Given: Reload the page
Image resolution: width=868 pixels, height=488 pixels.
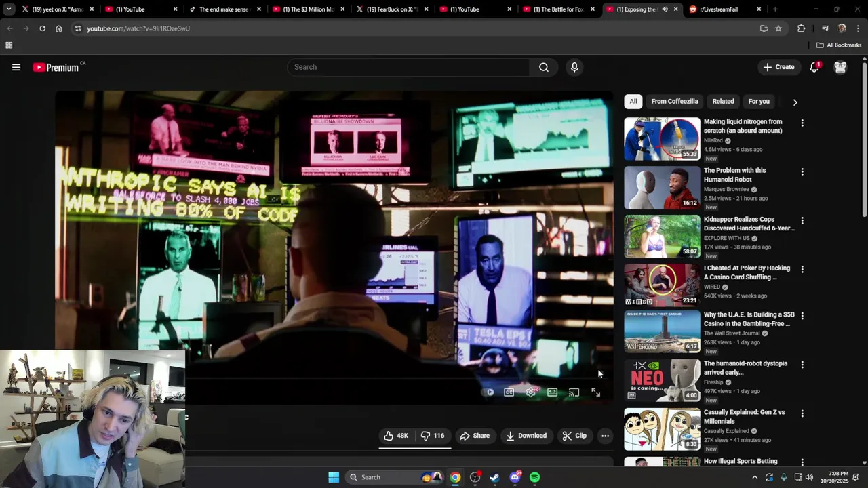Looking at the screenshot, I should 42,28.
